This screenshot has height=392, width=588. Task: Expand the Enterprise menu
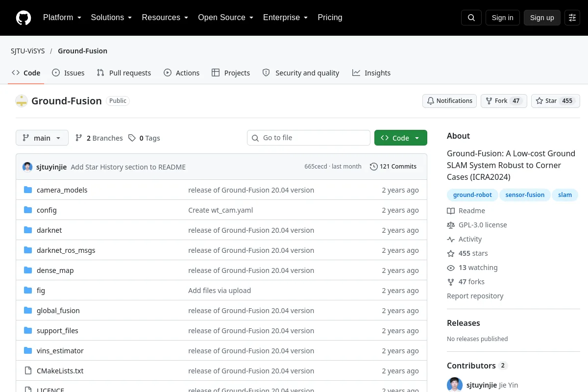[286, 18]
